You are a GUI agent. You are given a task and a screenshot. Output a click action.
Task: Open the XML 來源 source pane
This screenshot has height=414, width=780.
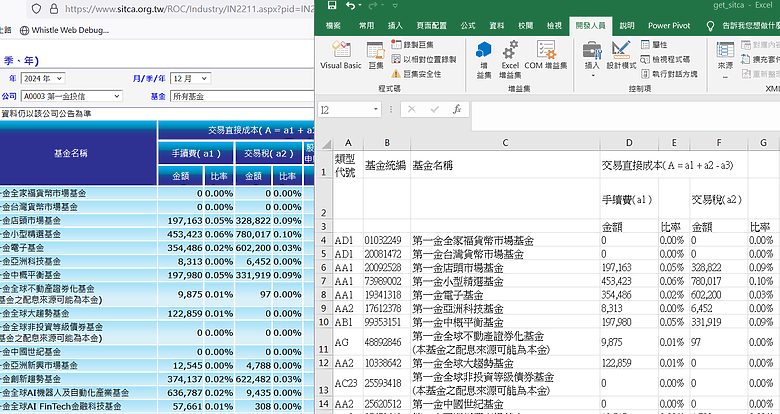tap(725, 60)
